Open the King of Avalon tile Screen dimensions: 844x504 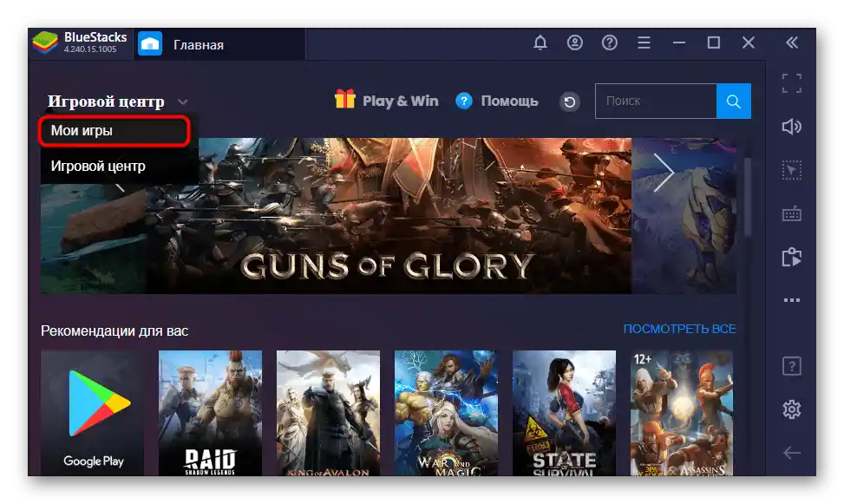pos(329,413)
